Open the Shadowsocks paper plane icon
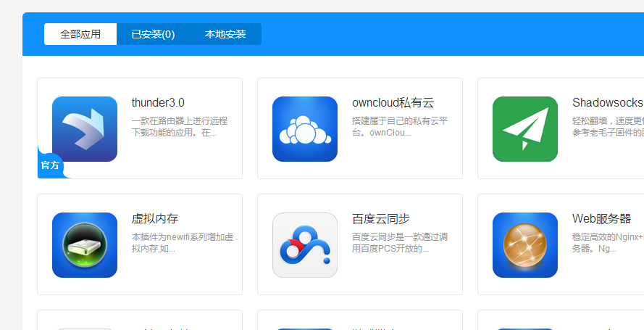 tap(525, 129)
